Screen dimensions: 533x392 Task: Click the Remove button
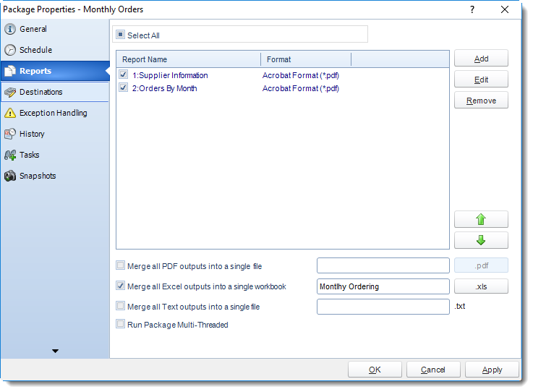click(481, 101)
